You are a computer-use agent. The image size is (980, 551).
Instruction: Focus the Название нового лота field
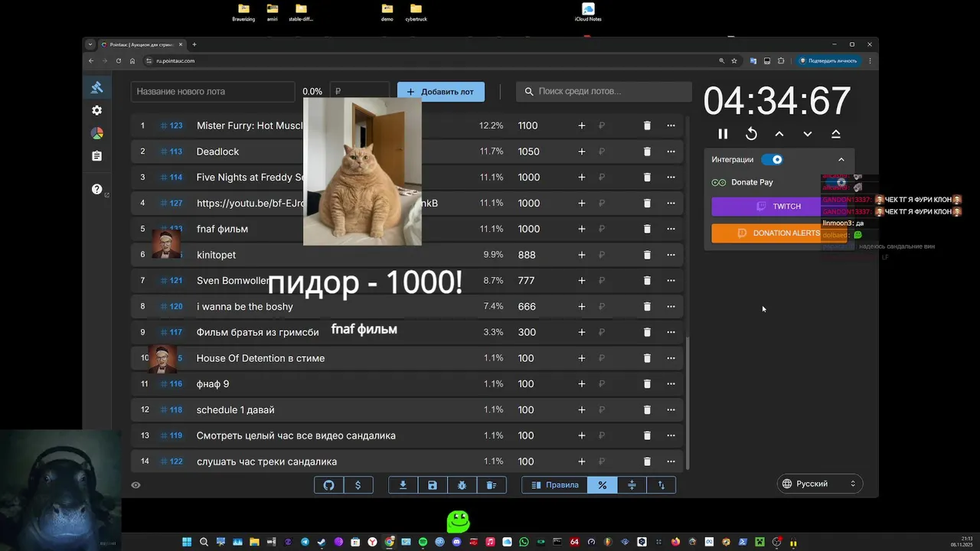click(213, 91)
